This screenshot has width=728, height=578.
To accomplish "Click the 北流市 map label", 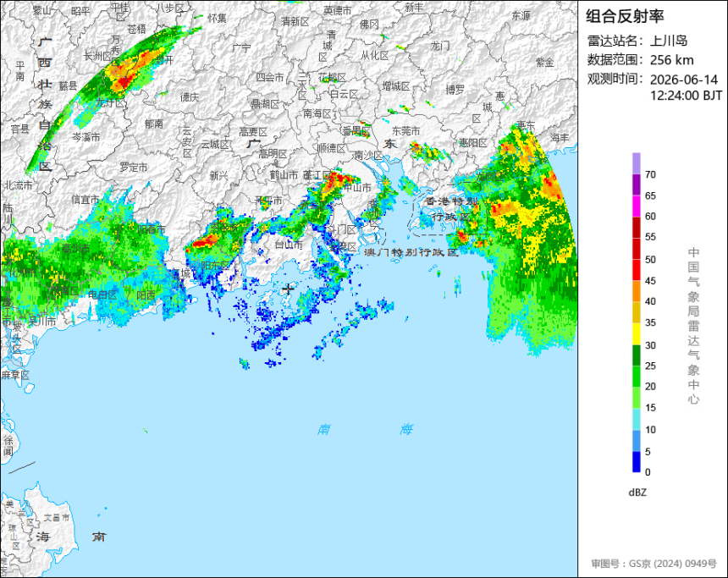I will tap(19, 185).
